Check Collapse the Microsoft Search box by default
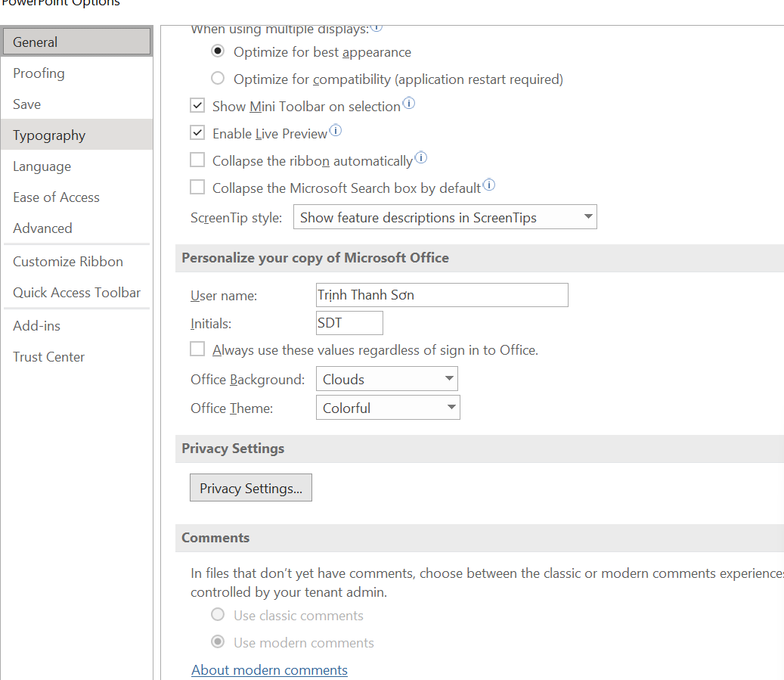 point(197,187)
